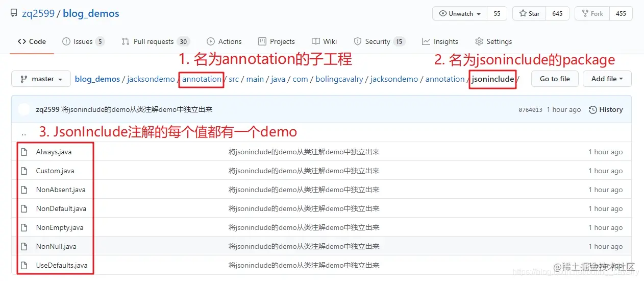Open NonEmpty.java file

[x=60, y=227]
